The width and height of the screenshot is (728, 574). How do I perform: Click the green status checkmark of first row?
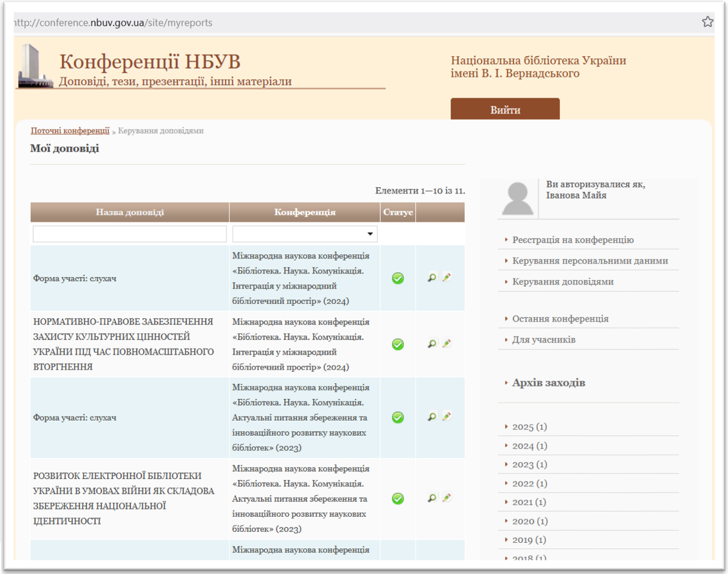[x=398, y=278]
